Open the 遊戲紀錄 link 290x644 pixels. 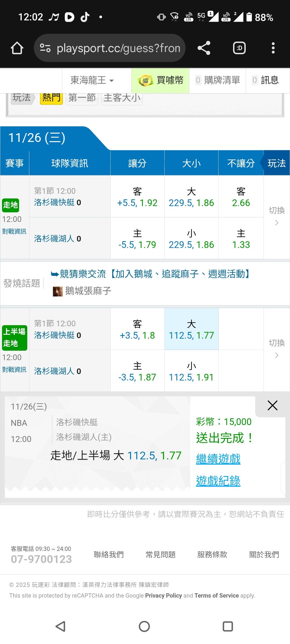(x=218, y=481)
